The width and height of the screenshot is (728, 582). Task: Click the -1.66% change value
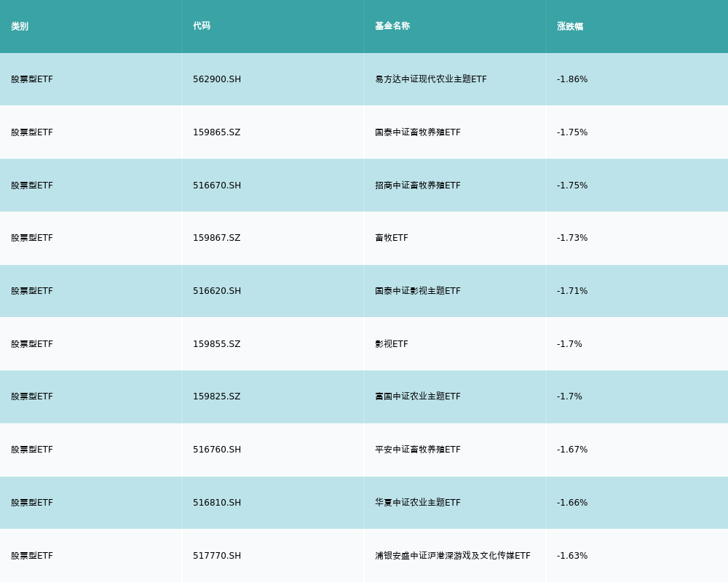coord(572,503)
